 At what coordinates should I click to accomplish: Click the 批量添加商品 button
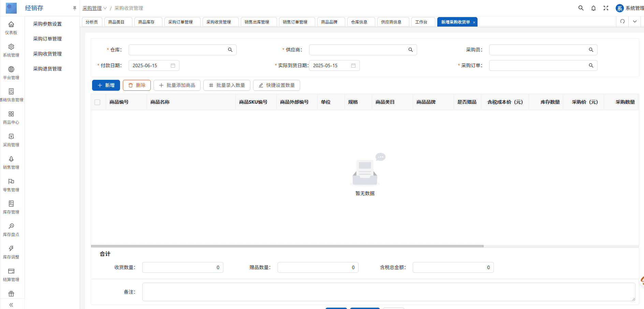[177, 85]
